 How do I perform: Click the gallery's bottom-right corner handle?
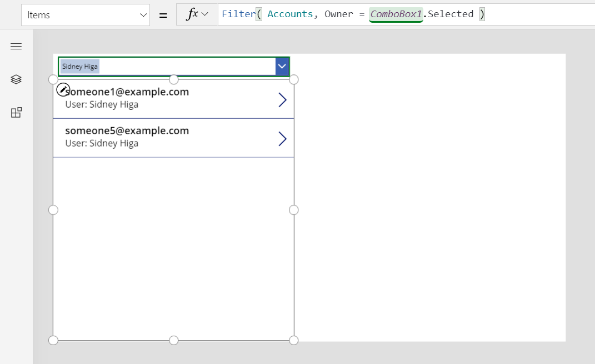(294, 341)
